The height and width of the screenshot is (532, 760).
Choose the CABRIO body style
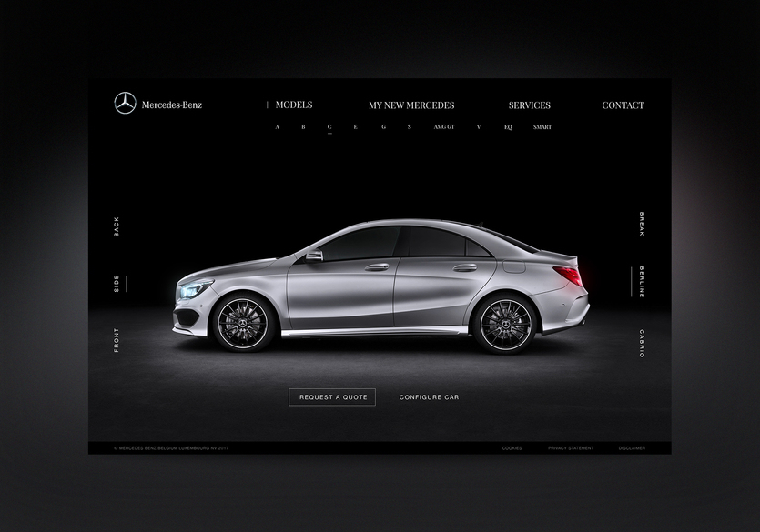click(x=642, y=344)
